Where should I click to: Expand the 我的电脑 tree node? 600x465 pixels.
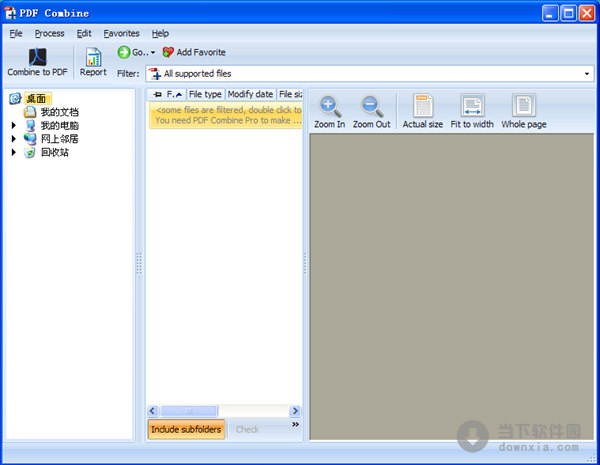coord(14,125)
